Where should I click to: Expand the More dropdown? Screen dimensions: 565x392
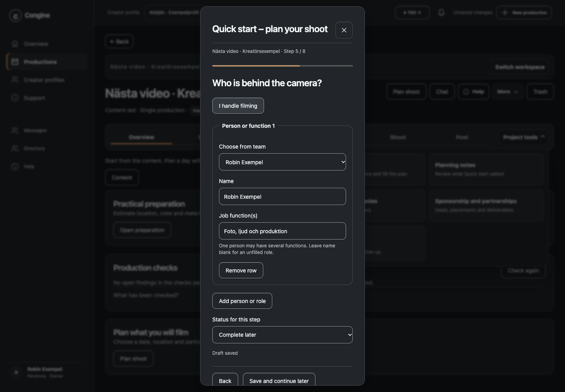pyautogui.click(x=508, y=92)
